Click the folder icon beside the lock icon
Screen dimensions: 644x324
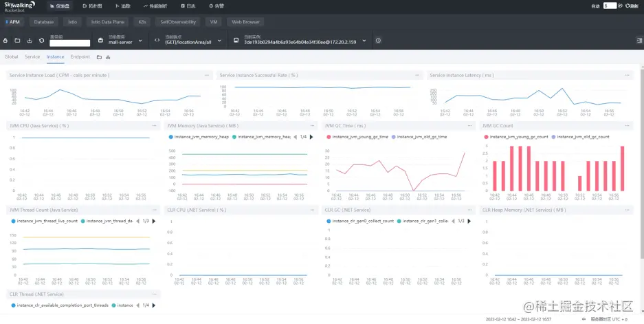click(x=17, y=41)
